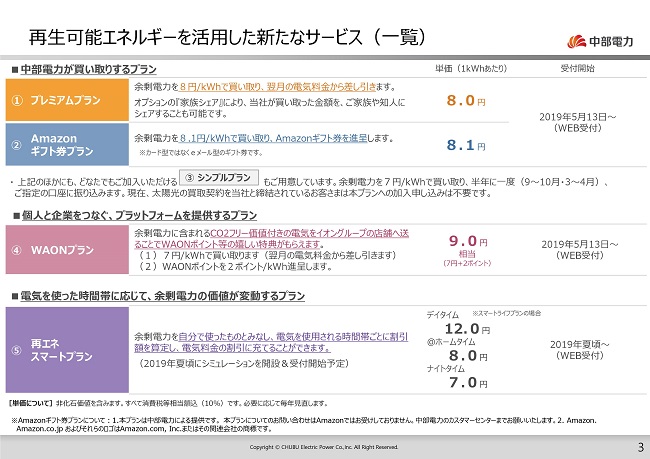Click the ※Amazonギフト券プランについて footnote

tap(304, 424)
